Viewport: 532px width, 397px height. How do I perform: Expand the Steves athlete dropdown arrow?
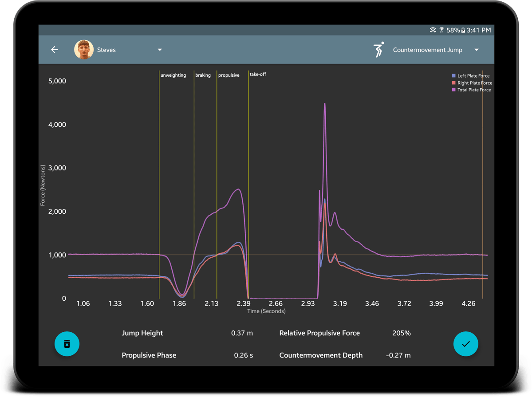(160, 50)
